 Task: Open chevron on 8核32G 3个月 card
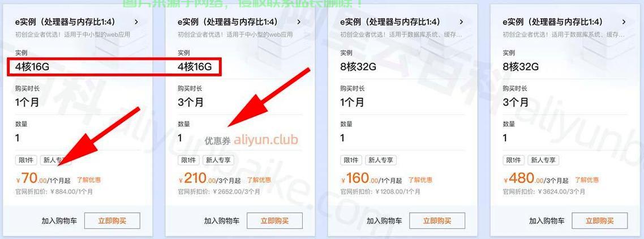tap(624, 22)
